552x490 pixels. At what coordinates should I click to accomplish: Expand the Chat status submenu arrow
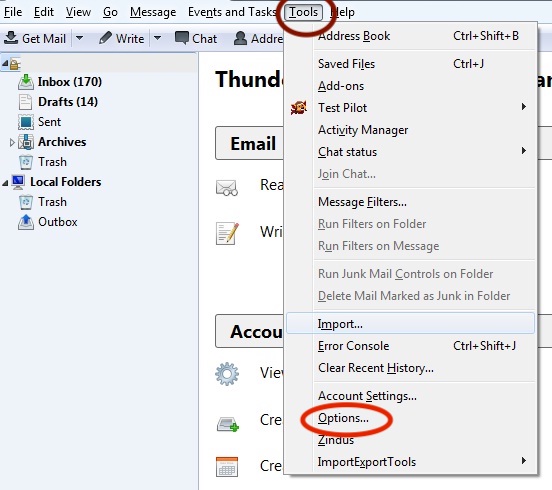[524, 151]
